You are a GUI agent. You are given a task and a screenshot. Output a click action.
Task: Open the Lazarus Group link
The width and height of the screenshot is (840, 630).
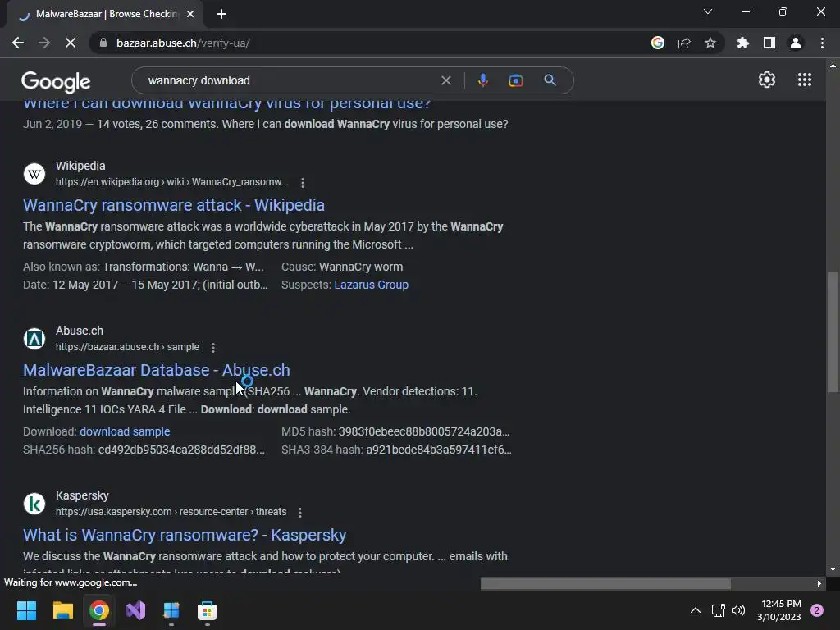tap(371, 285)
